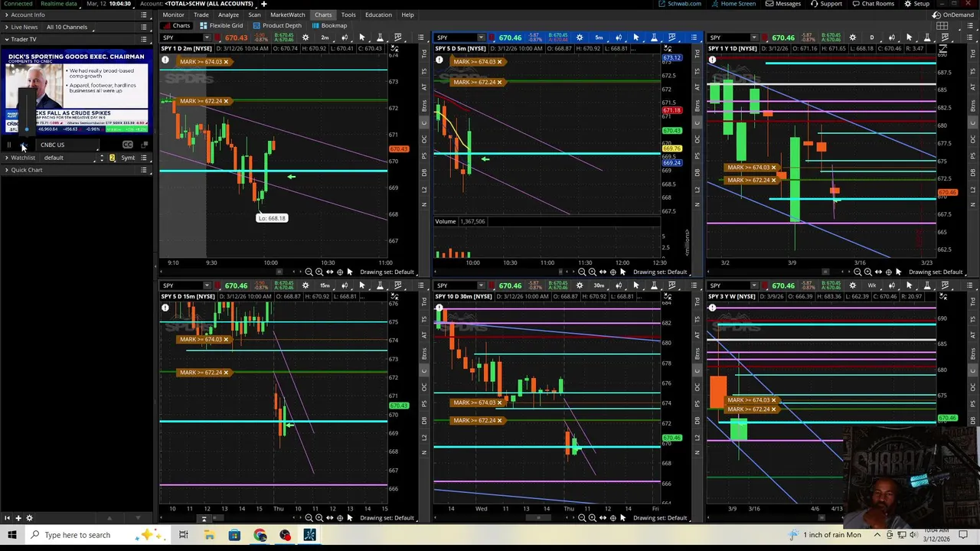The image size is (980, 551).
Task: Open chart settings gear on SPY 2m chart
Action: [x=305, y=37]
